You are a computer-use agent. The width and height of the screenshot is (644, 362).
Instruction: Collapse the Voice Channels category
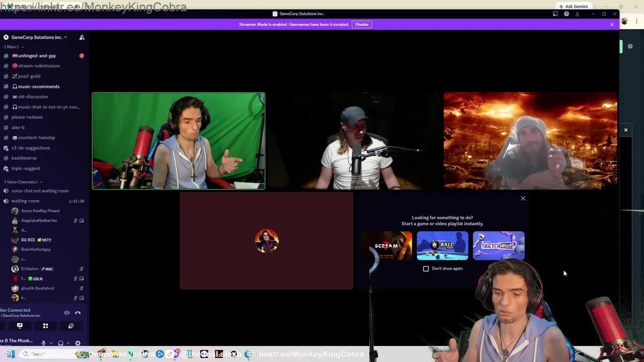22,182
